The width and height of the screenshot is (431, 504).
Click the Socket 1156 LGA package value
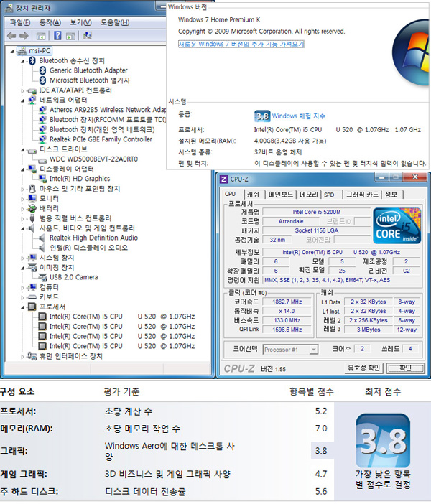(x=317, y=230)
